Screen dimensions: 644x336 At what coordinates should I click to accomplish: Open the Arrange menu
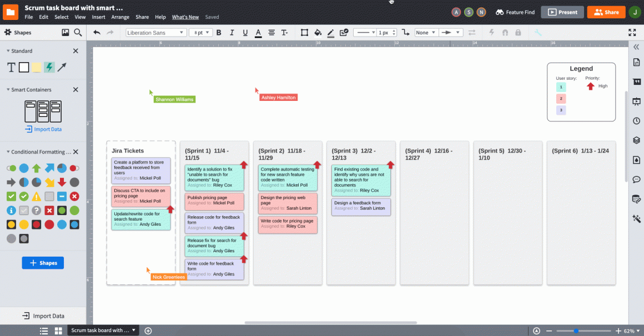tap(120, 17)
